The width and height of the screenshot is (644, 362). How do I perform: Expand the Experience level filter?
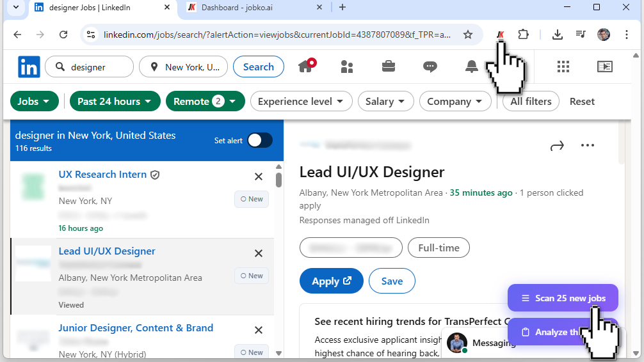point(301,102)
